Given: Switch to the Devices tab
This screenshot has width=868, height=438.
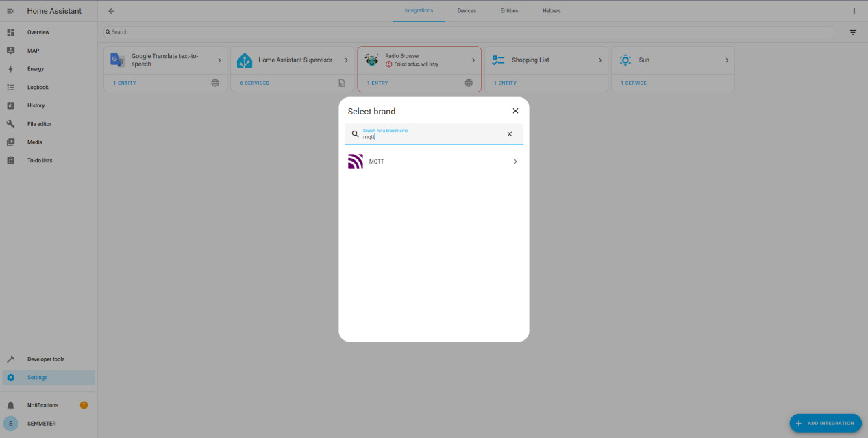Looking at the screenshot, I should point(467,11).
